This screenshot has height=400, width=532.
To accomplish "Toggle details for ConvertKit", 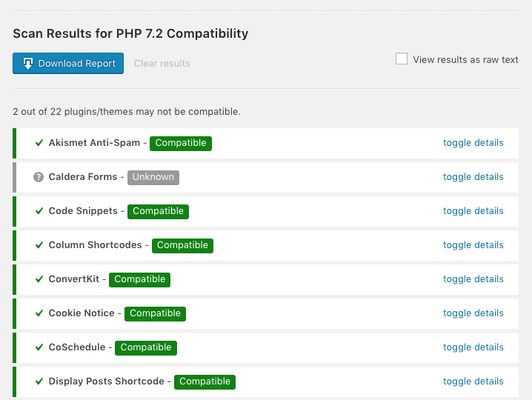I will tap(473, 279).
